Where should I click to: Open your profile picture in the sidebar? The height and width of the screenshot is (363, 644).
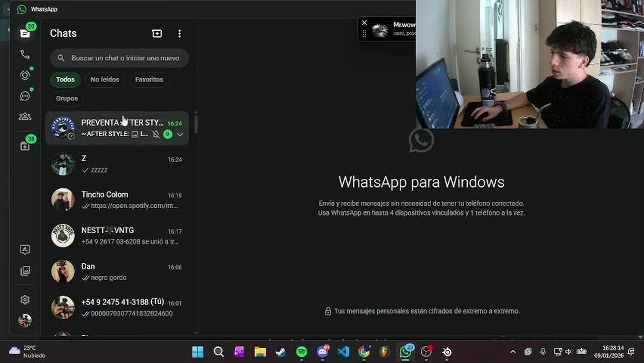tap(25, 320)
